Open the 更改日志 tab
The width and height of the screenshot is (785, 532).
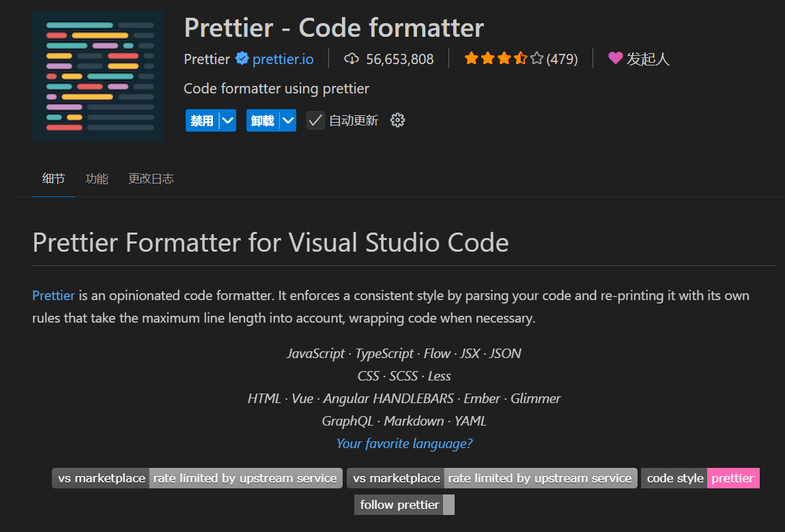(x=150, y=178)
